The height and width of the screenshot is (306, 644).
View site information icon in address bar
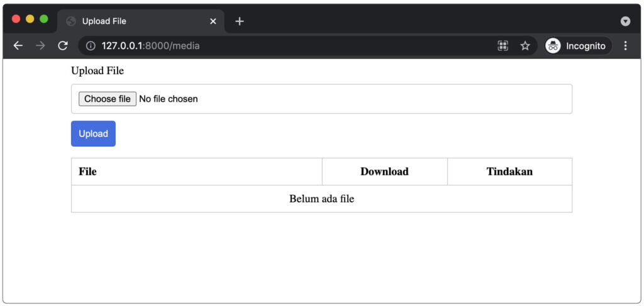[x=91, y=46]
